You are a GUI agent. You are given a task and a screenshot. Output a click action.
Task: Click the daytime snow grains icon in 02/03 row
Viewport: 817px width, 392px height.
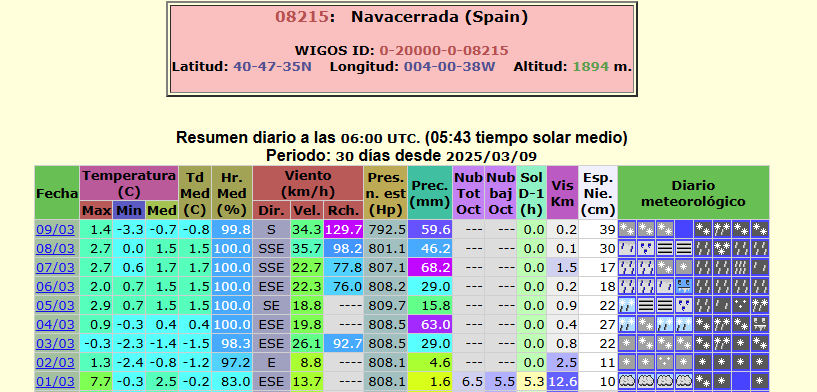(664, 362)
